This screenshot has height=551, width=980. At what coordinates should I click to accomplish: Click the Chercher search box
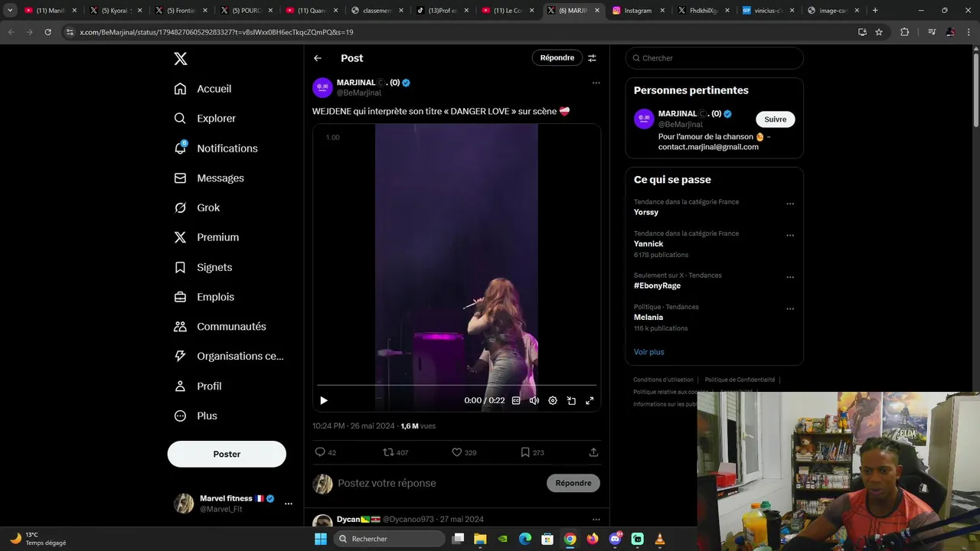pyautogui.click(x=714, y=58)
